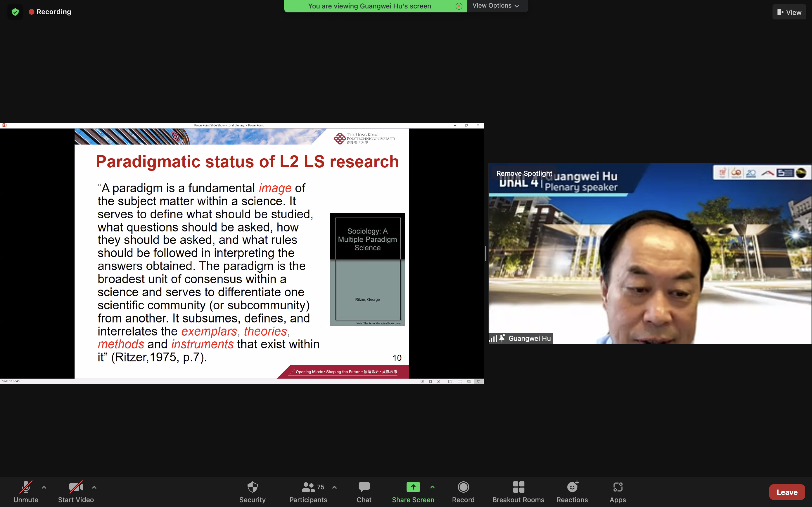Click the green Share Screen icon
Image resolution: width=812 pixels, height=507 pixels.
point(413,487)
